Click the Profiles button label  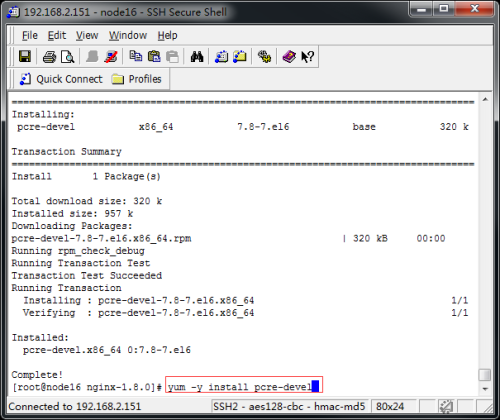click(x=145, y=79)
